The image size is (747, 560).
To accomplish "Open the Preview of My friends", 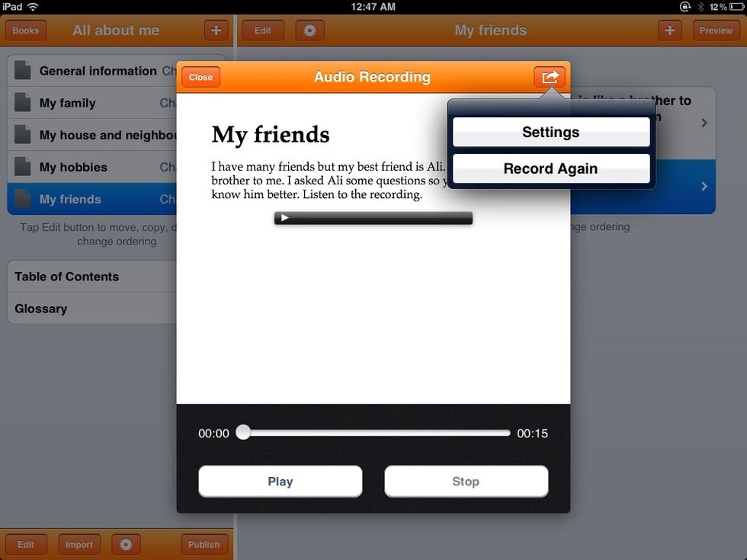I will pos(715,30).
